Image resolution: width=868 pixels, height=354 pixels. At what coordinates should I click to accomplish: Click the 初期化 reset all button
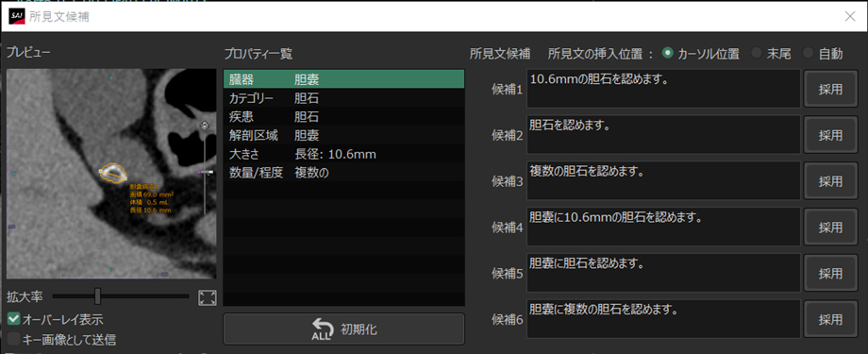click(x=343, y=329)
